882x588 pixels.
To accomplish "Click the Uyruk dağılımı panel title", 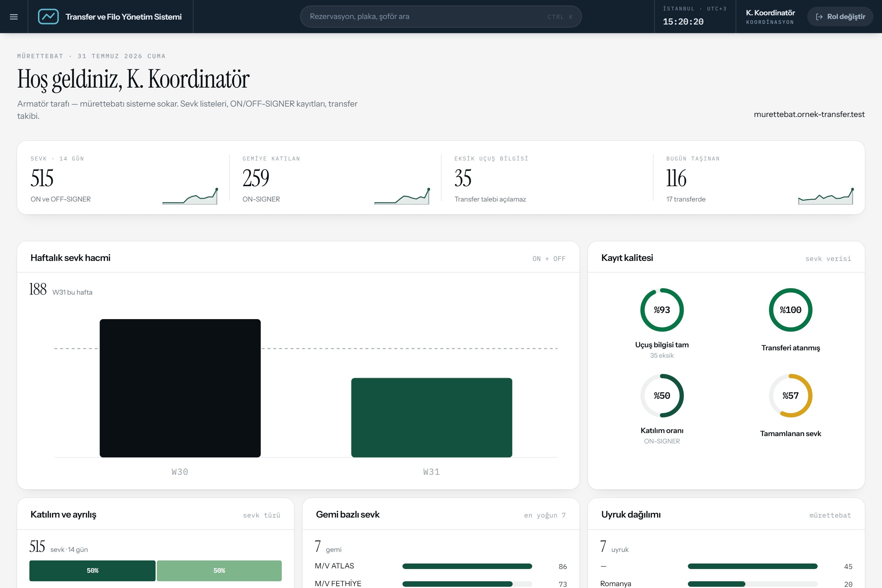I will click(x=631, y=514).
